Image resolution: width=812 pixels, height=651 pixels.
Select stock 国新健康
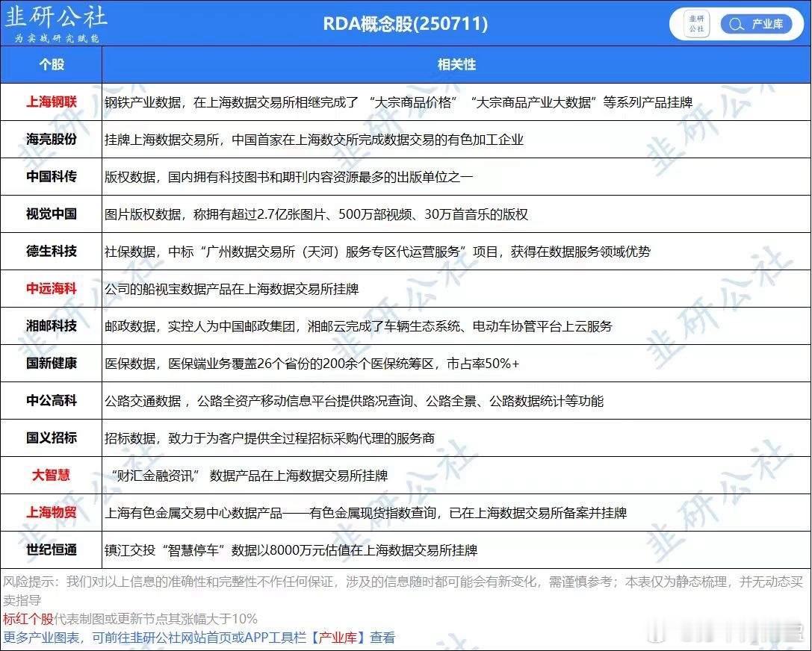tap(52, 364)
